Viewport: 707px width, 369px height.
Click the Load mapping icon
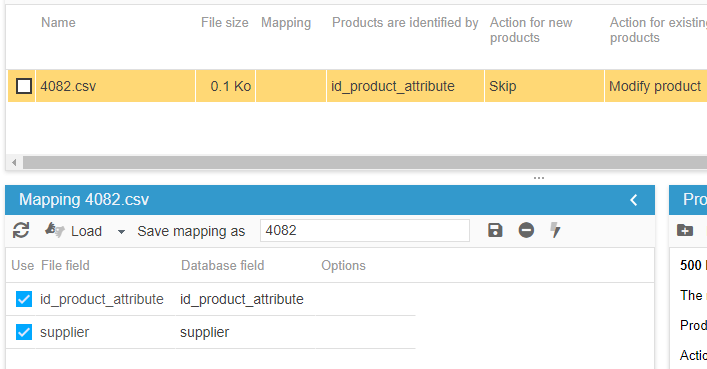pyautogui.click(x=55, y=230)
